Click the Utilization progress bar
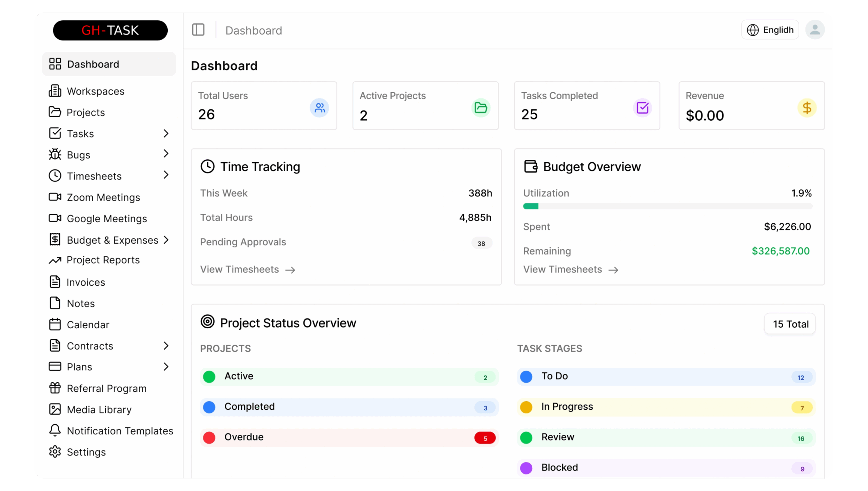 tap(667, 206)
